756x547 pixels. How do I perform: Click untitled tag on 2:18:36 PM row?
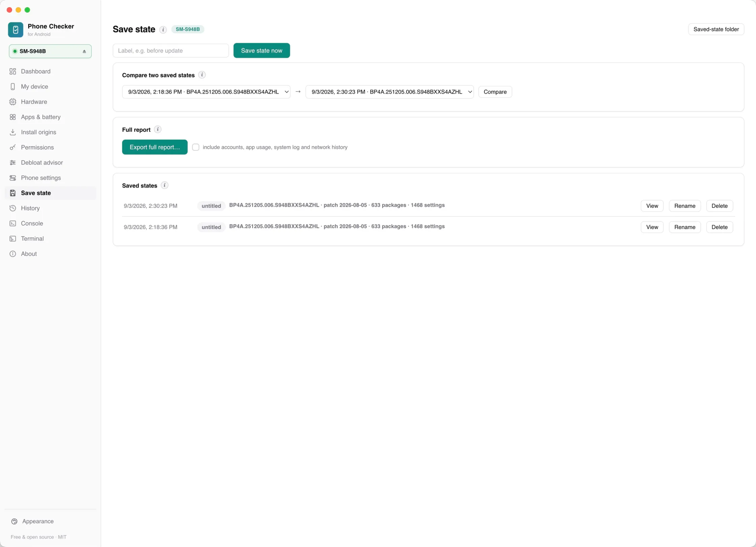click(211, 227)
